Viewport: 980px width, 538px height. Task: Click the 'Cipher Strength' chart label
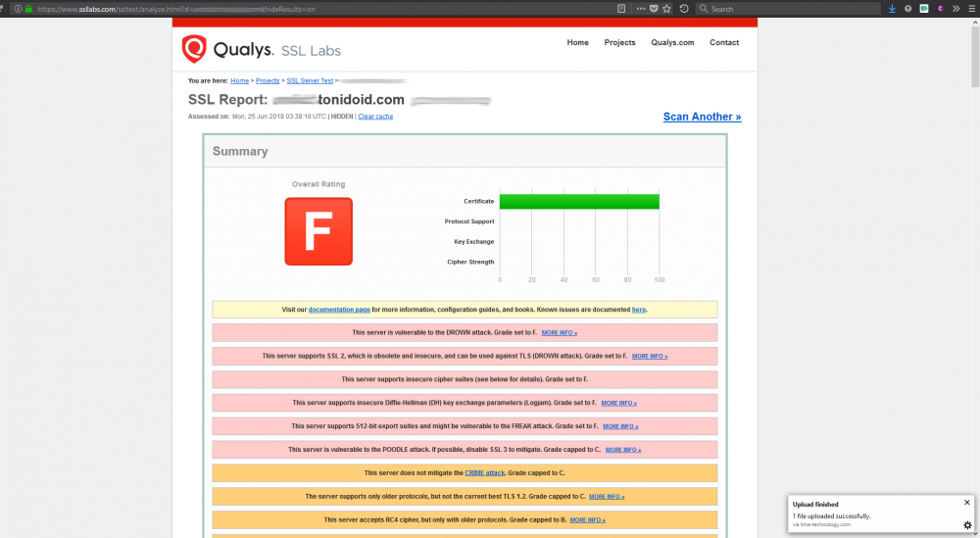[x=470, y=262]
